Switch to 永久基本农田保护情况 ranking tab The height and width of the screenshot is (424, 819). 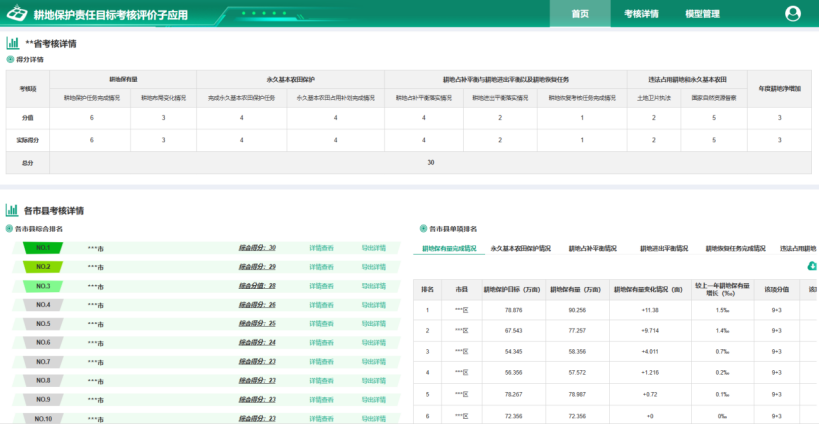[x=522, y=248]
